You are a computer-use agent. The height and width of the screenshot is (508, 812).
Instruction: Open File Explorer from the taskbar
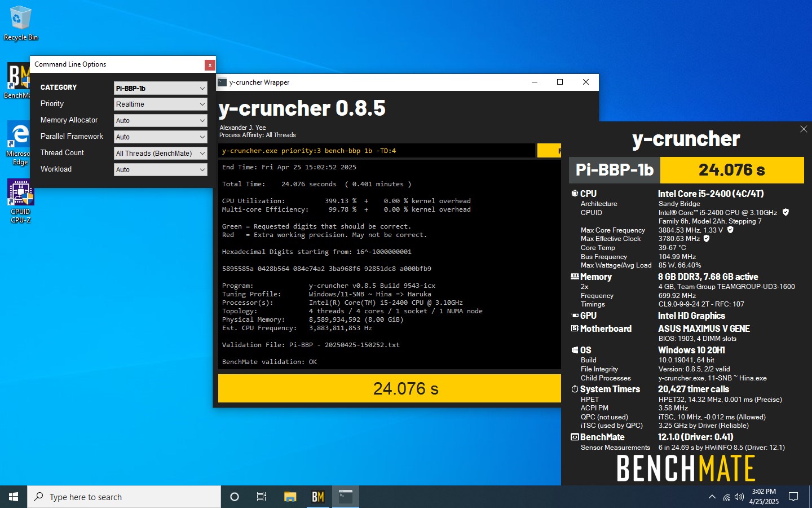click(290, 497)
